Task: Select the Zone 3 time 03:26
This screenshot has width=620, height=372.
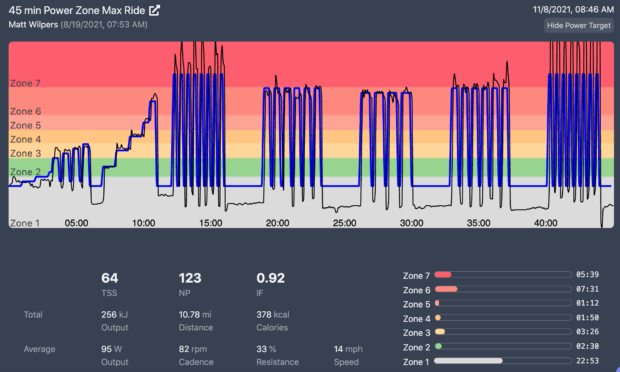Action: (587, 332)
